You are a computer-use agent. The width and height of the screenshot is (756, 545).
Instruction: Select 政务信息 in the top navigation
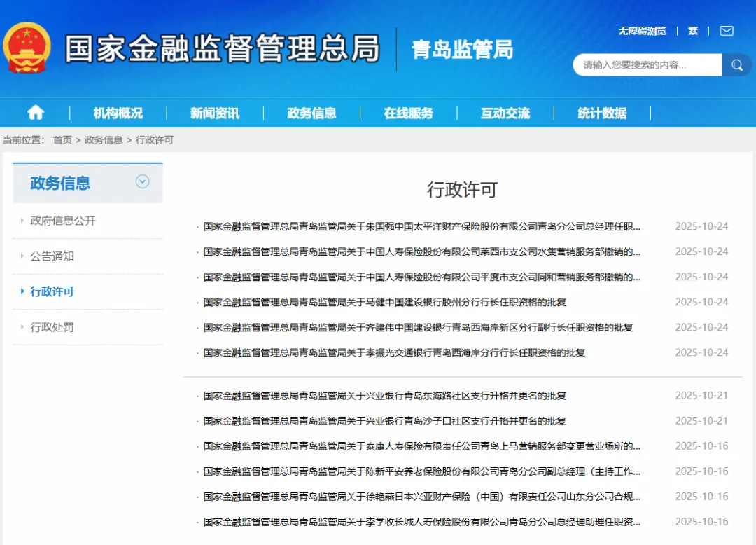coord(311,113)
